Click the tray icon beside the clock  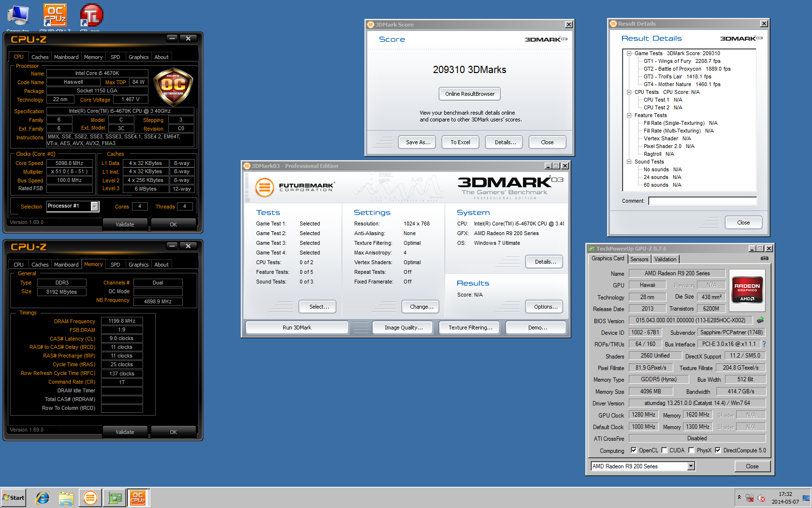coord(806,498)
